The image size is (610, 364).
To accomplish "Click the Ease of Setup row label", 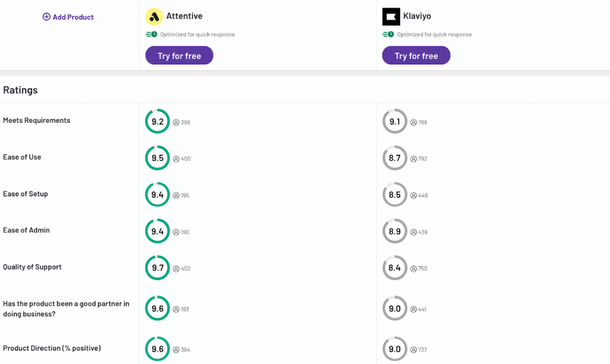I will click(x=26, y=194).
